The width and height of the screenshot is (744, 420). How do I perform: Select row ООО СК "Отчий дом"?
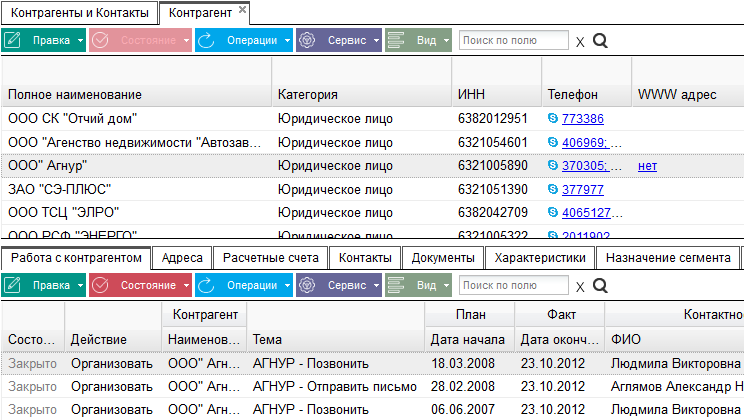coord(372,119)
